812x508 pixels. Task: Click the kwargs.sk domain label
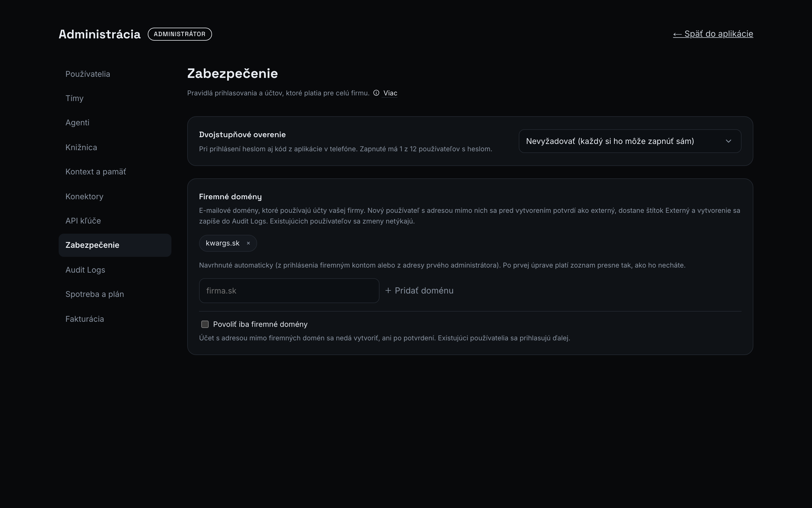click(x=222, y=243)
